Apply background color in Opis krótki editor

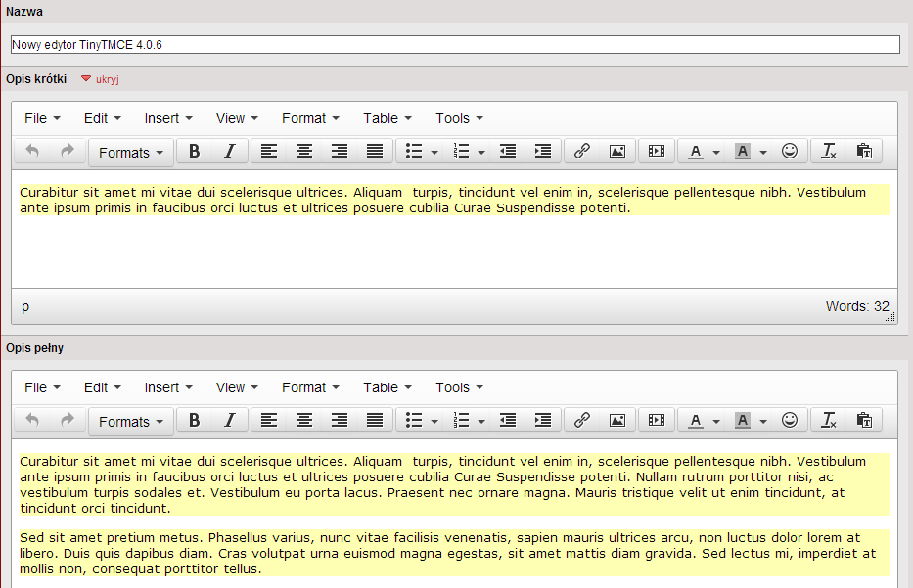tap(743, 152)
